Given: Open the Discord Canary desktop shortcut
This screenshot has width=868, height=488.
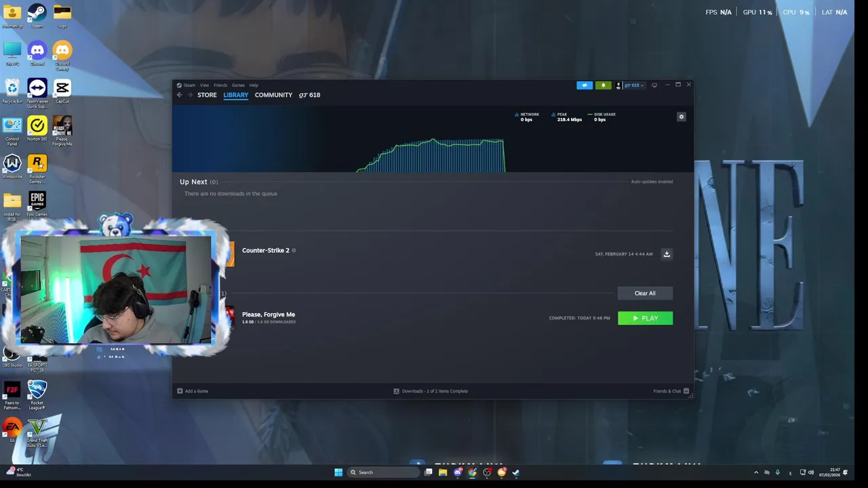Looking at the screenshot, I should click(x=62, y=56).
